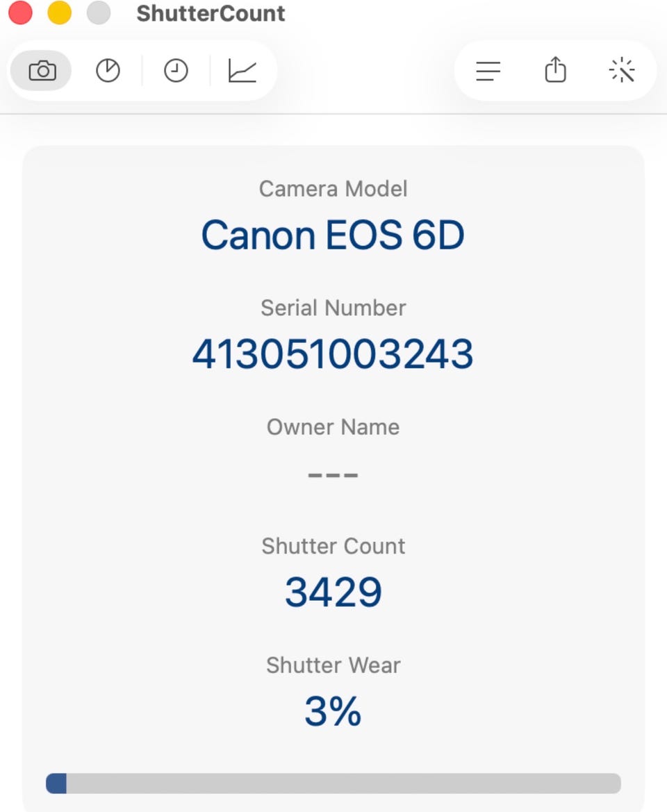Screen dimensions: 667x812
Task: Open the pie chart distribution view
Action: [x=108, y=70]
